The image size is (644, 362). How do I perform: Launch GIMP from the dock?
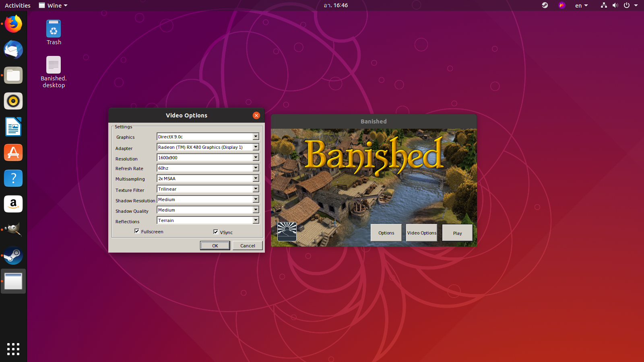(x=13, y=230)
